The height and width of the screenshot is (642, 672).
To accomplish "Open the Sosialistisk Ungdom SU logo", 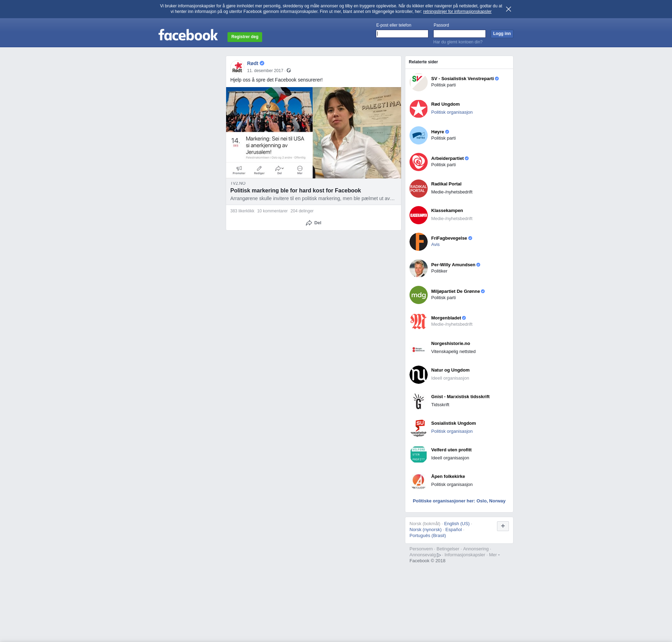I will pyautogui.click(x=419, y=428).
